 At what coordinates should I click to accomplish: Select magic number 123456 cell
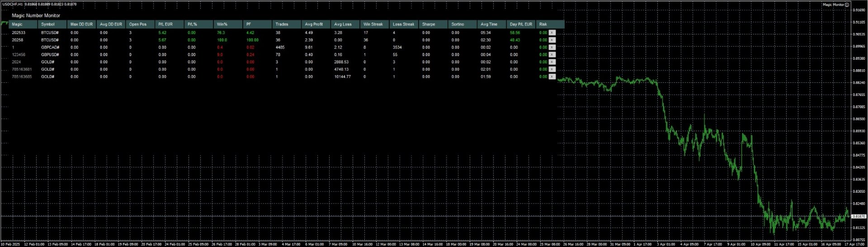coord(19,54)
